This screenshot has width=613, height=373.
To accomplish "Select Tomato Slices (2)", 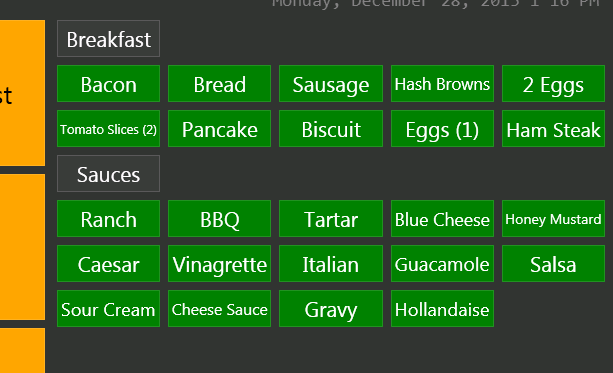I will (x=108, y=129).
